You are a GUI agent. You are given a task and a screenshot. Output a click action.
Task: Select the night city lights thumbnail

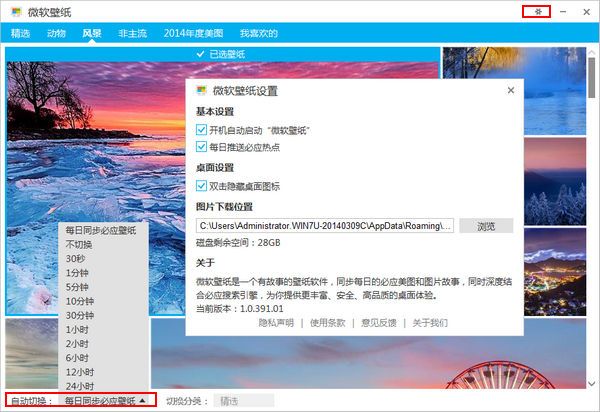(x=555, y=272)
